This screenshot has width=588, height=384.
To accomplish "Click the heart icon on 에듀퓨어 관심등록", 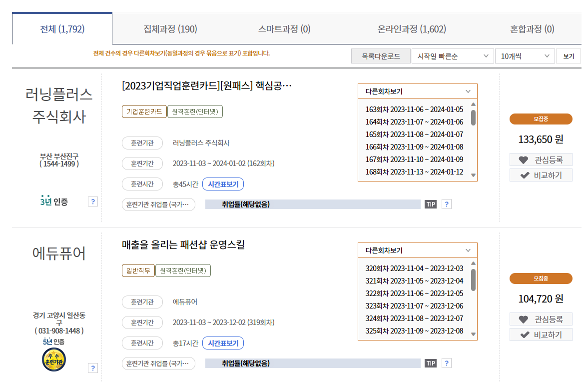I will pyautogui.click(x=523, y=318).
